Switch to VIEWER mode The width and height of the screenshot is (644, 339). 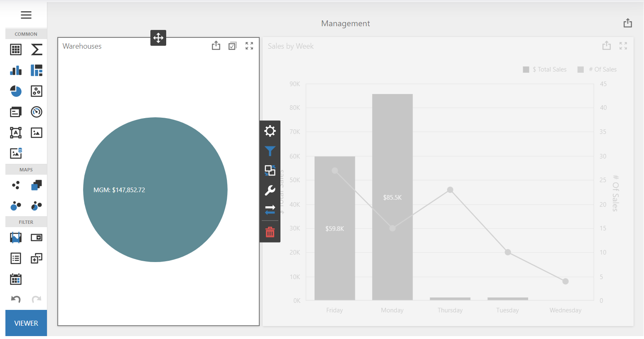26,323
